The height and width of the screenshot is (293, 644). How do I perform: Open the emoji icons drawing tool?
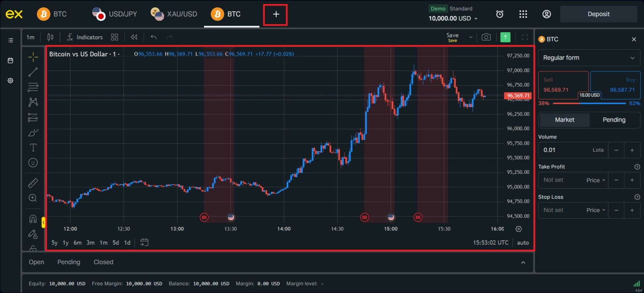point(33,163)
